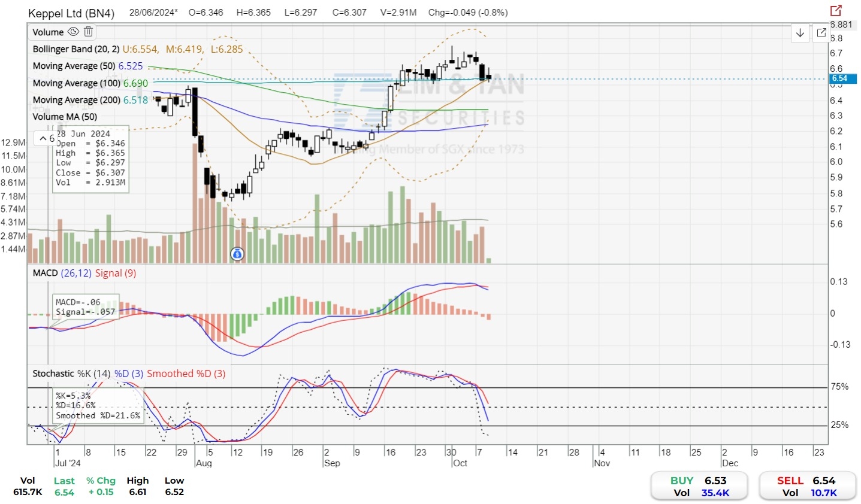Toggle Volume indicator visibility eye icon
Screen dimensions: 861x504
tap(73, 32)
